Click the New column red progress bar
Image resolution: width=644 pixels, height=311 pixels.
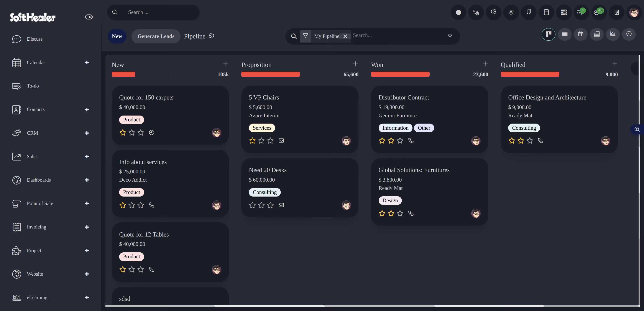click(123, 74)
